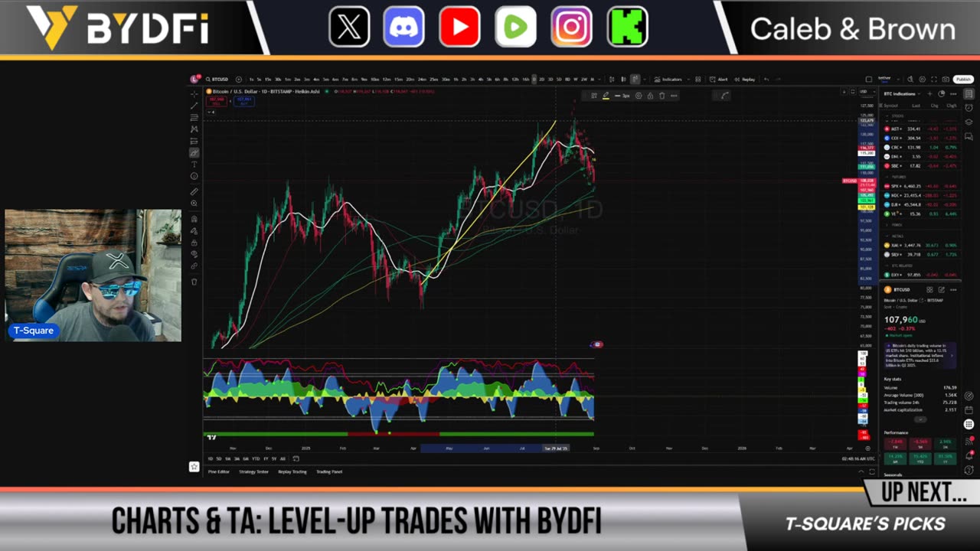Open the go to date calendar icon

(296, 458)
